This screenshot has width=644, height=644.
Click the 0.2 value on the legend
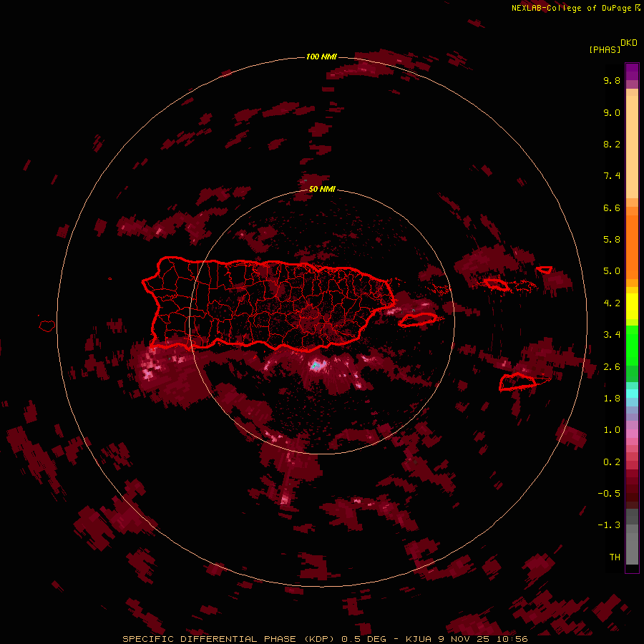tap(612, 462)
